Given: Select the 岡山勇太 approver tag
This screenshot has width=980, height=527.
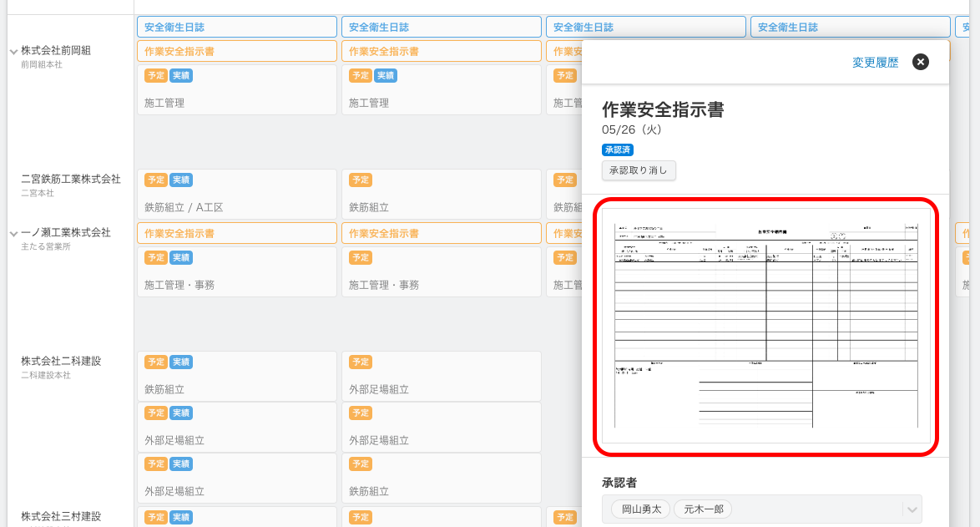Looking at the screenshot, I should click(640, 509).
